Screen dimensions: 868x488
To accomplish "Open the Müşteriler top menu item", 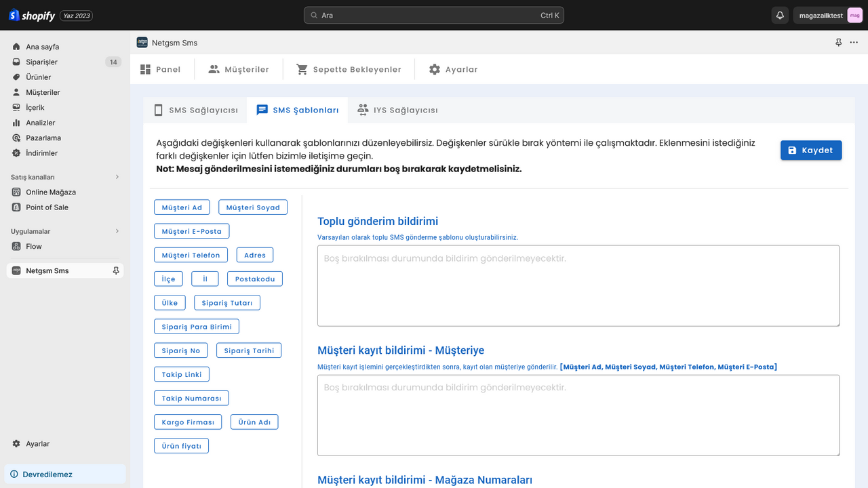I will point(239,69).
